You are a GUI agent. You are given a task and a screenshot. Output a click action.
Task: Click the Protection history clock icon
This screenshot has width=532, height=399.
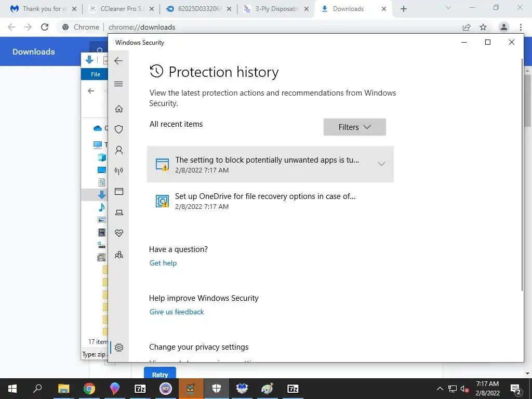coord(156,71)
